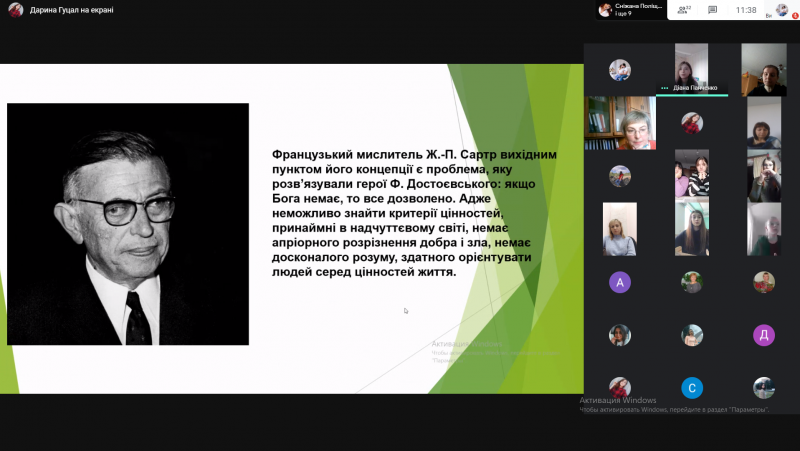
Task: Select the tile of blonde woman in light sweater
Action: [620, 229]
